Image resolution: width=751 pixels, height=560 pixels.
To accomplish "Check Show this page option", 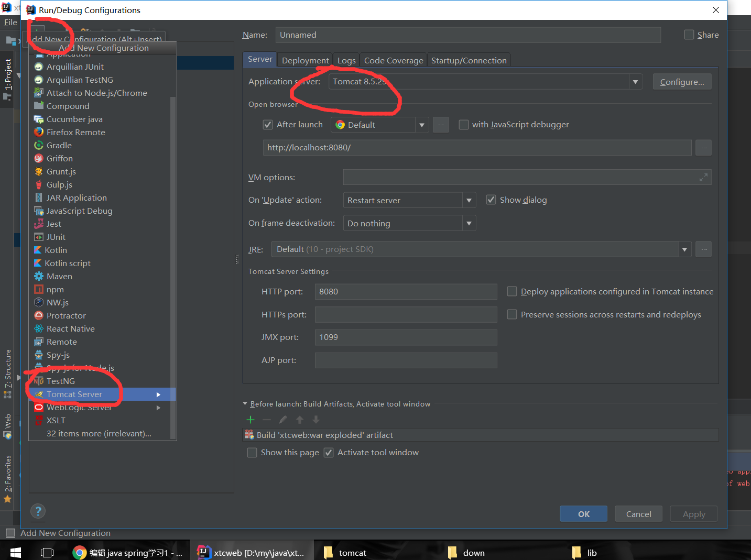I will tap(252, 453).
